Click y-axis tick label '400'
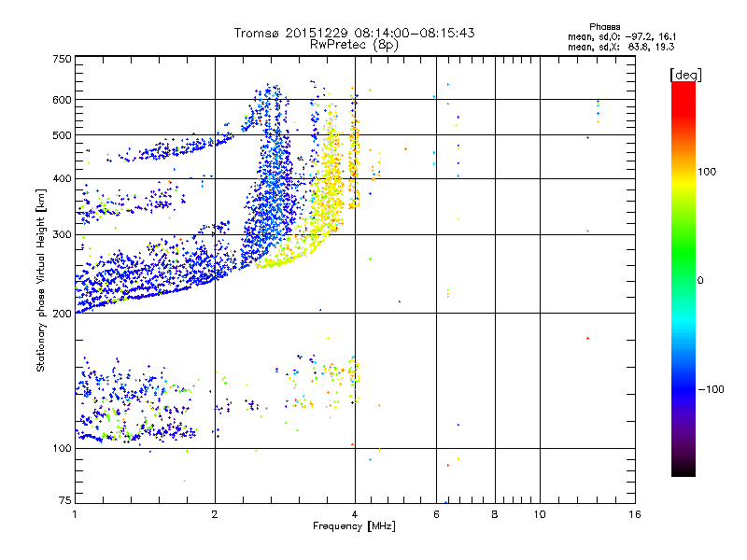The height and width of the screenshot is (560, 747). point(62,178)
